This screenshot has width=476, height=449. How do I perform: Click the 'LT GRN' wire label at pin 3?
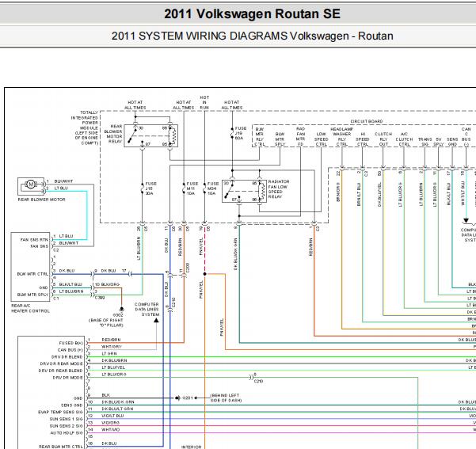coord(109,354)
